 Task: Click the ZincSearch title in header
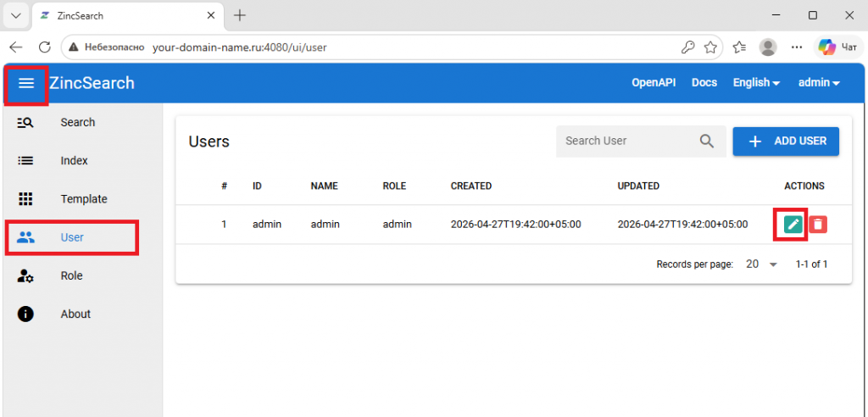(92, 83)
